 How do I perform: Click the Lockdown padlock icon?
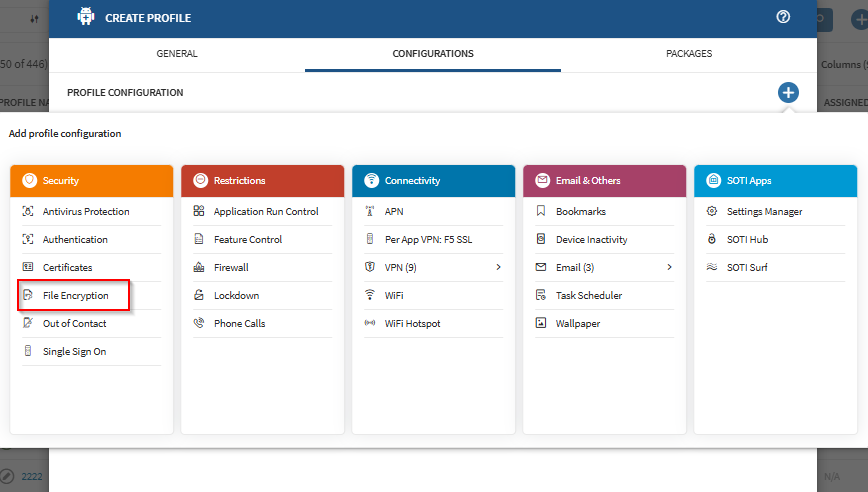point(199,296)
